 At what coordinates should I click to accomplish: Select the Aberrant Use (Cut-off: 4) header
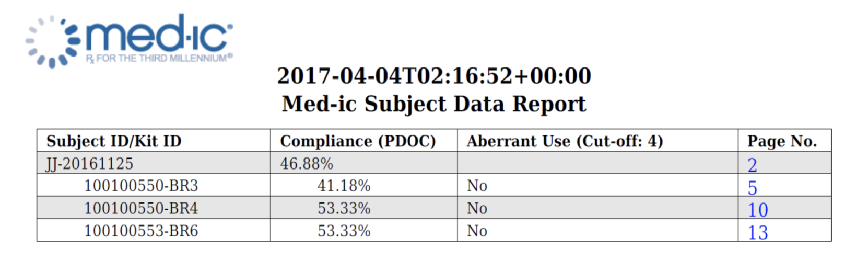pos(565,141)
